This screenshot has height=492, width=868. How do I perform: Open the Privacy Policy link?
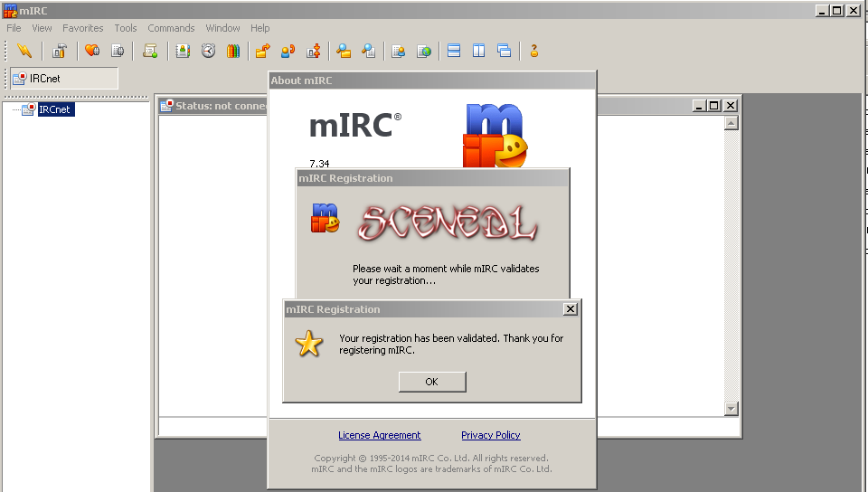click(490, 435)
